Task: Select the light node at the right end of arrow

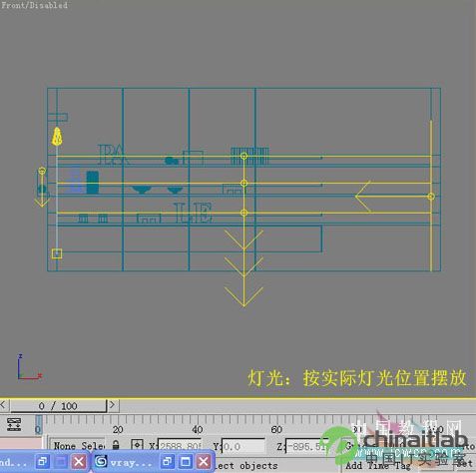Action: tap(431, 197)
